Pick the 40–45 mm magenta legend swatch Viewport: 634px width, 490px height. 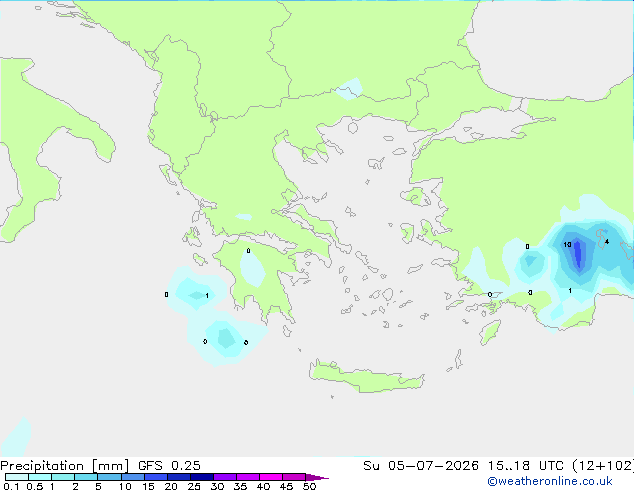pyautogui.click(x=271, y=477)
